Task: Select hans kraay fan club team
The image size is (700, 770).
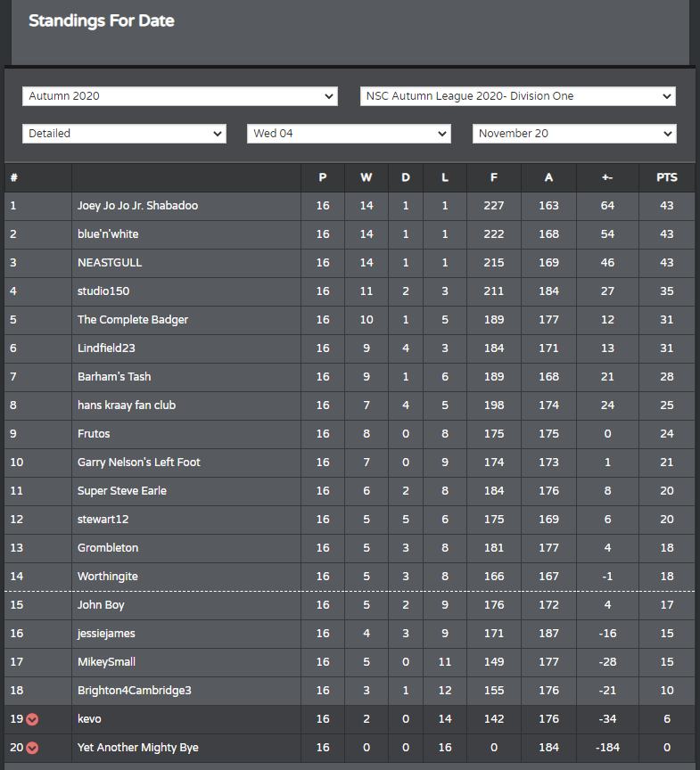Action: tap(127, 405)
